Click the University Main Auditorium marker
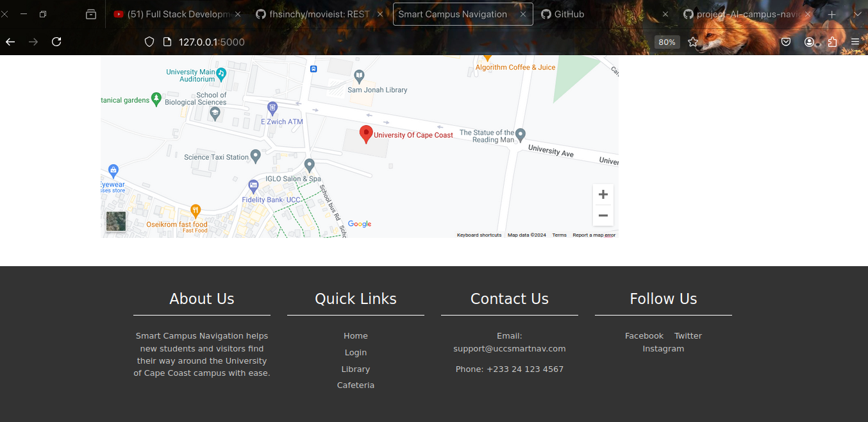This screenshot has height=422, width=868. (221, 74)
